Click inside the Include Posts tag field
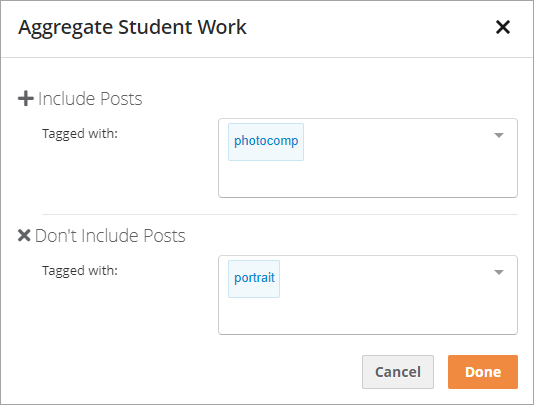 tap(368, 158)
